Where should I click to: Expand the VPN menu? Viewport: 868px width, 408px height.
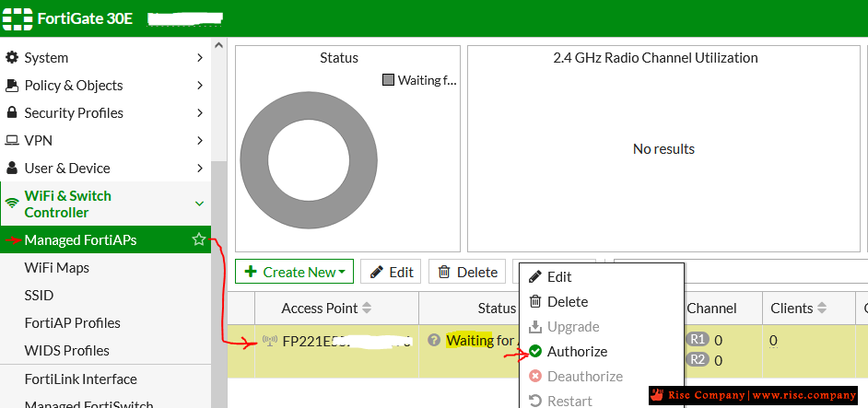pos(200,141)
